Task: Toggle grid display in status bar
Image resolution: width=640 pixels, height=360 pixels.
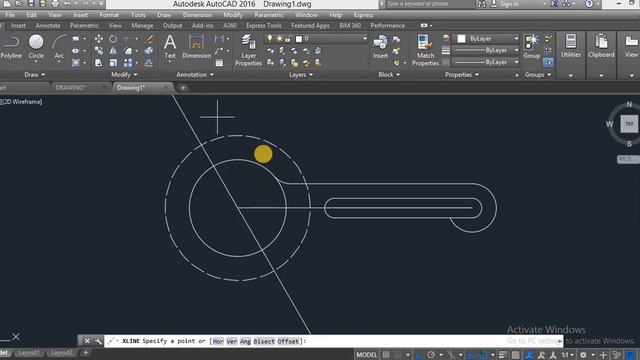Action: 386,355
